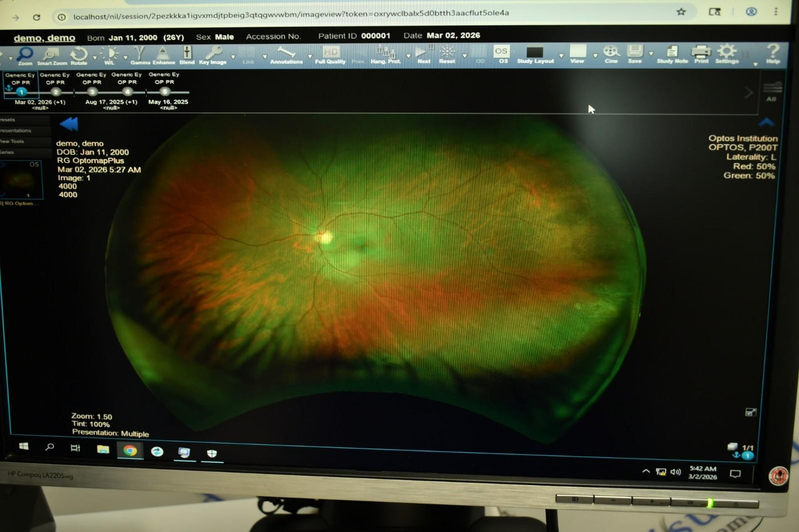799x532 pixels.
Task: Select timeline study marker 2
Action: 56,92
